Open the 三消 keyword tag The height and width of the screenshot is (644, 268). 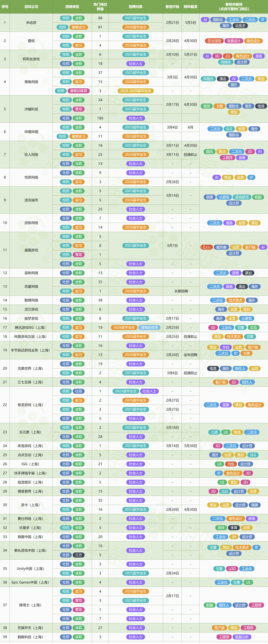(214, 432)
